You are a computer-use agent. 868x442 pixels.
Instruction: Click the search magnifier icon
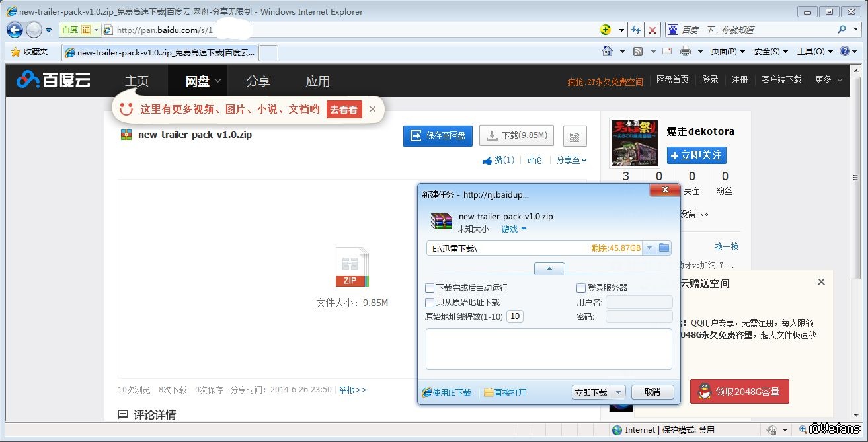click(x=842, y=30)
